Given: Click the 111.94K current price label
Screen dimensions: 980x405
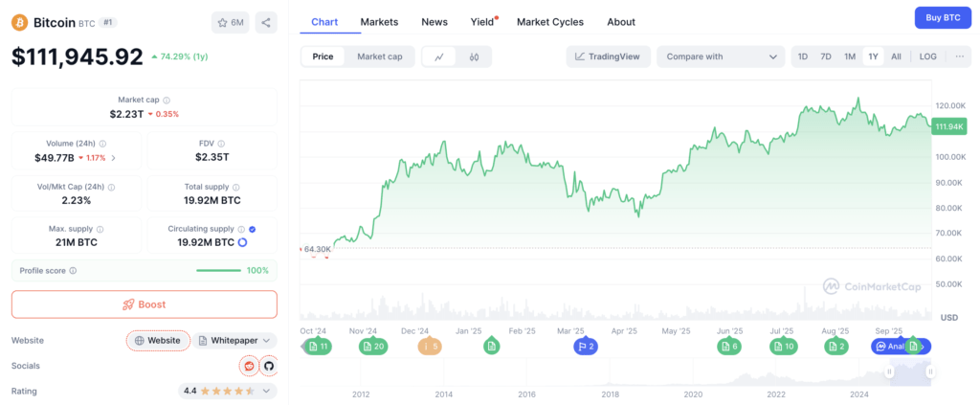Looking at the screenshot, I should (949, 127).
